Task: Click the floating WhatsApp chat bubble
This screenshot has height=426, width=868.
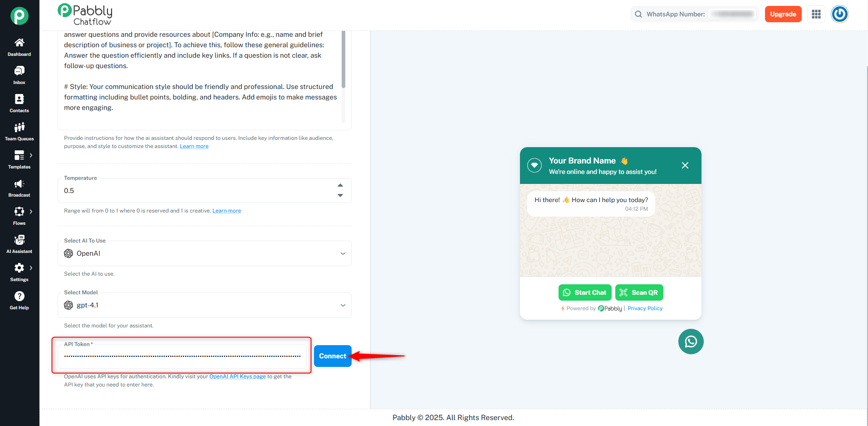Action: point(691,342)
